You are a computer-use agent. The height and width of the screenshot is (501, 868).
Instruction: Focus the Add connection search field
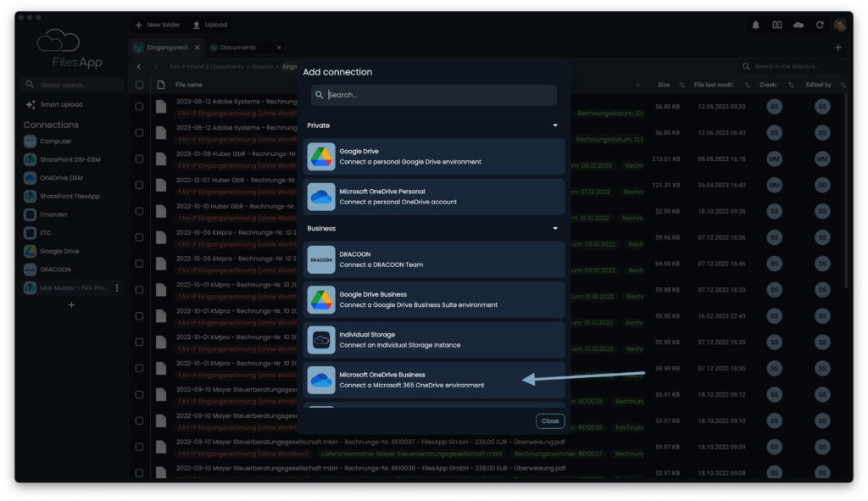pyautogui.click(x=434, y=95)
